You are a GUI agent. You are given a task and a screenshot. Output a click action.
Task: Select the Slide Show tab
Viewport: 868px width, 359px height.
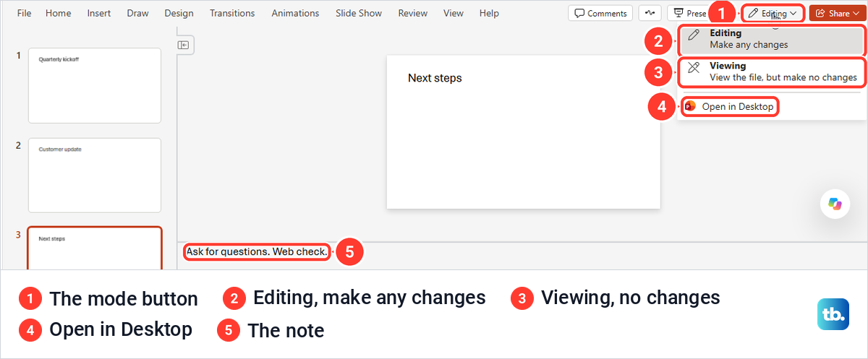tap(358, 13)
